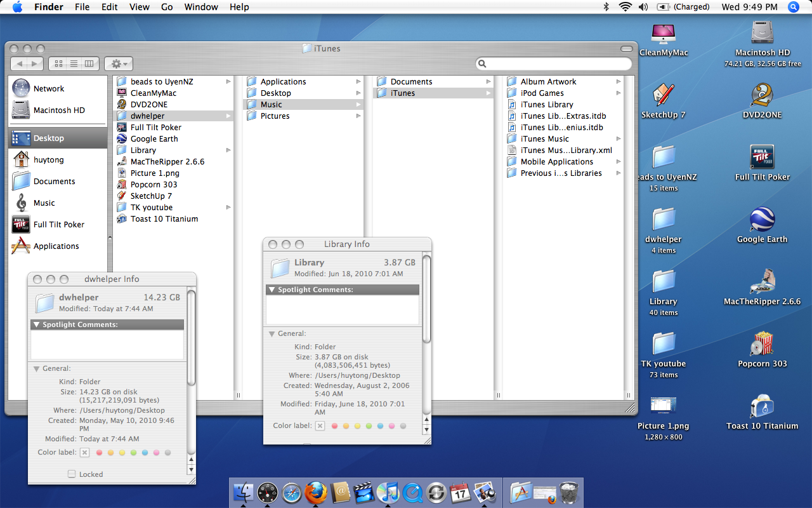Open the Wi-Fi status menu
Viewport: 812px width, 508px height.
point(625,7)
